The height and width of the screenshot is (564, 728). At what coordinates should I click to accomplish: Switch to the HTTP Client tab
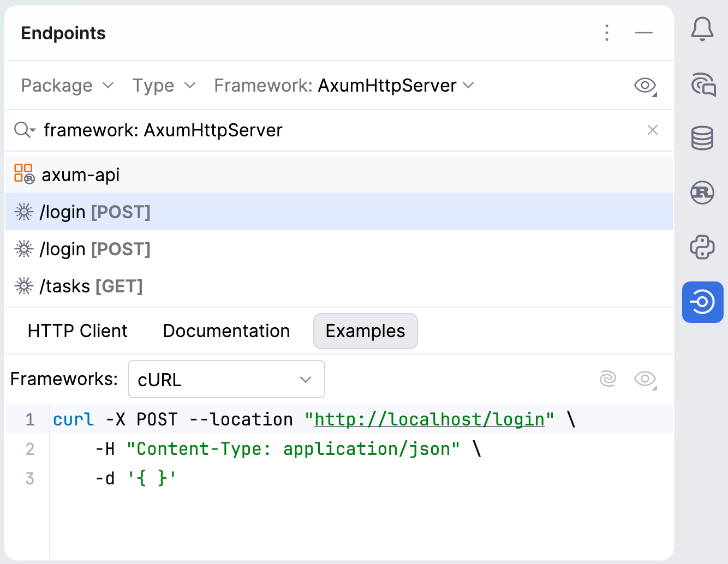pos(77,331)
